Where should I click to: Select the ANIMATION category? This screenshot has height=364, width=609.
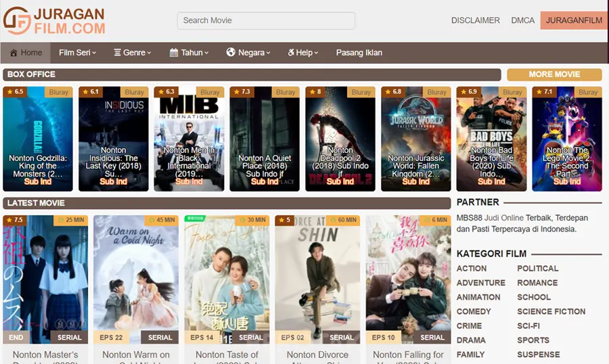tap(478, 297)
